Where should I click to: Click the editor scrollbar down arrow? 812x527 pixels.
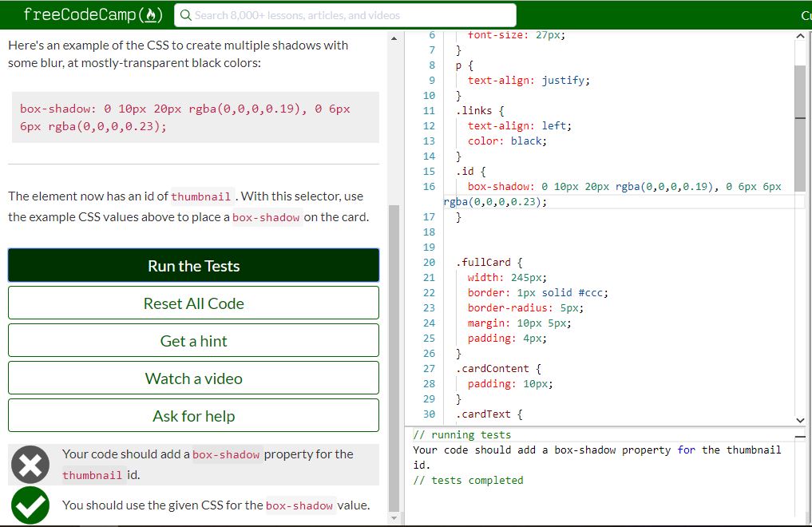tap(799, 420)
